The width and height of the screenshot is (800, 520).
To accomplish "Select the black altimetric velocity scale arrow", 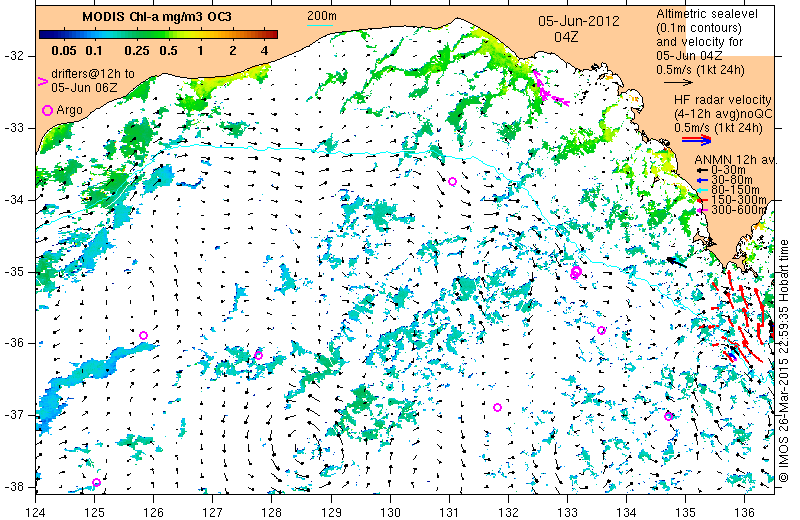I will click(678, 82).
